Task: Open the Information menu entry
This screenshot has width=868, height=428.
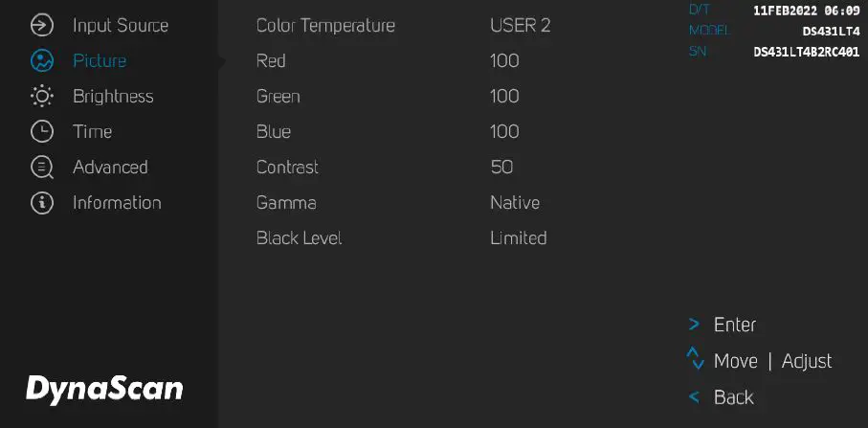Action: pos(117,202)
